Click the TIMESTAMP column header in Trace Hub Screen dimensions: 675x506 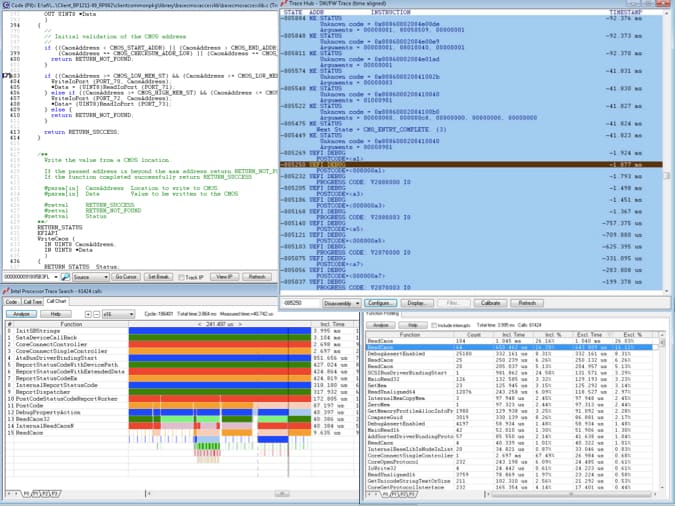pyautogui.click(x=625, y=12)
